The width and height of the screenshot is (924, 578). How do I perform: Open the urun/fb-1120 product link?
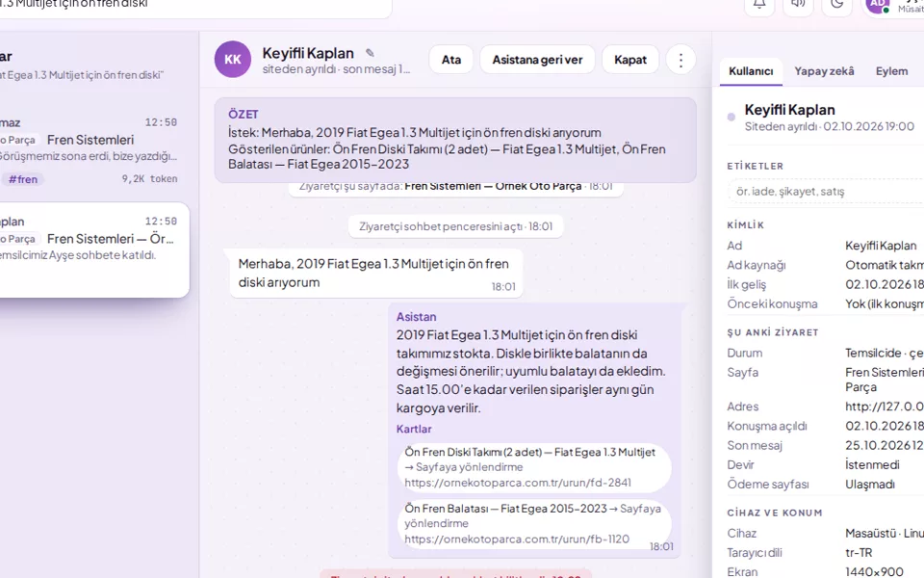[516, 539]
